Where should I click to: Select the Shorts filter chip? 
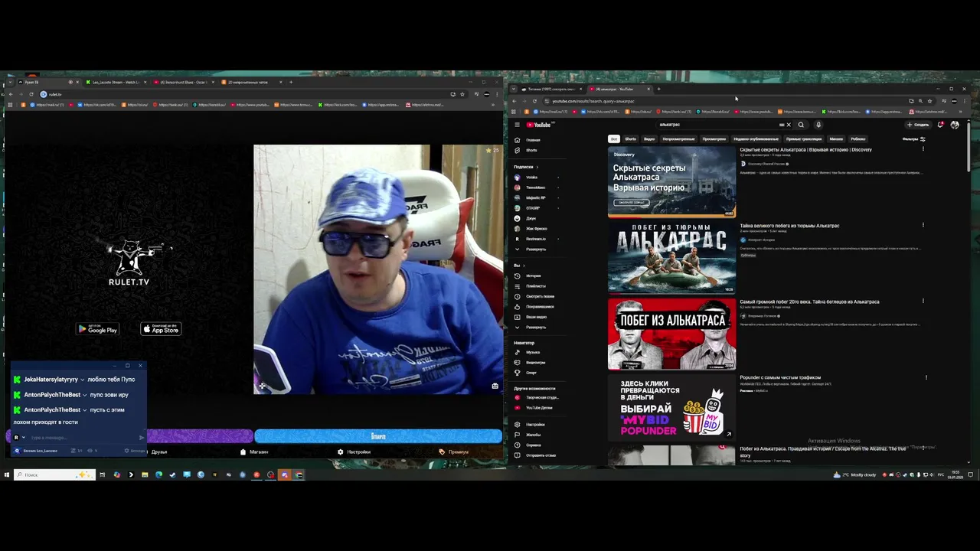coord(630,139)
